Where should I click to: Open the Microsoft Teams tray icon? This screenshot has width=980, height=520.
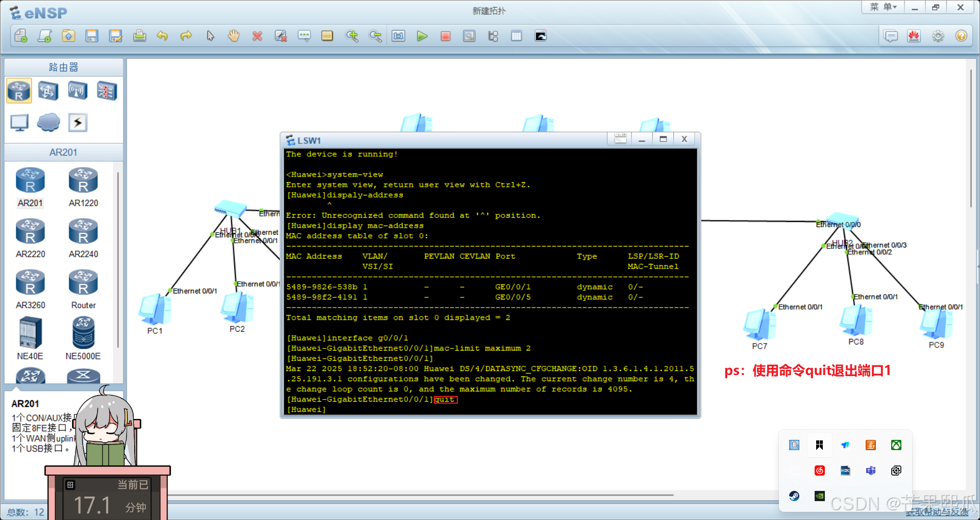click(x=871, y=471)
